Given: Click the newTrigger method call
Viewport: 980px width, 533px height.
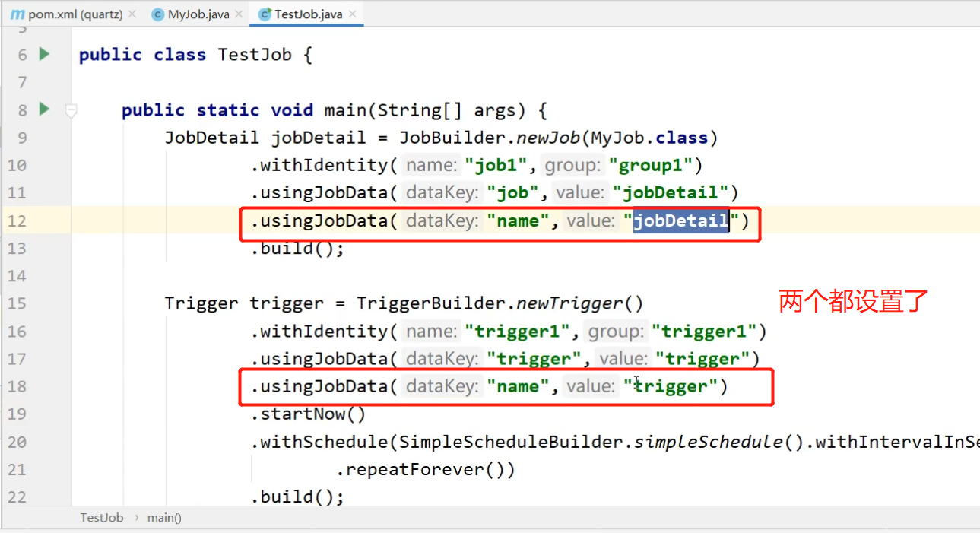Looking at the screenshot, I should point(570,303).
